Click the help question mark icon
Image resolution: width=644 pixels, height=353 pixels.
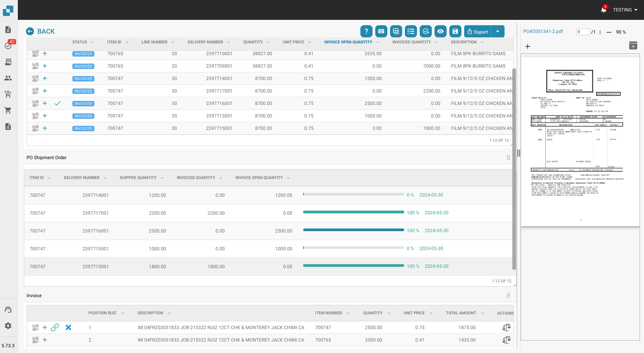coord(366,31)
